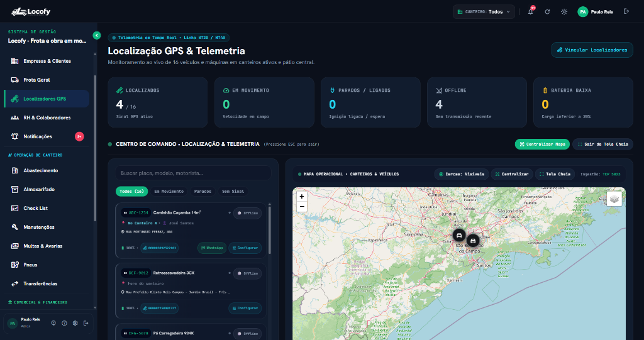Click the green Centralizar Mapa button

pos(542,144)
